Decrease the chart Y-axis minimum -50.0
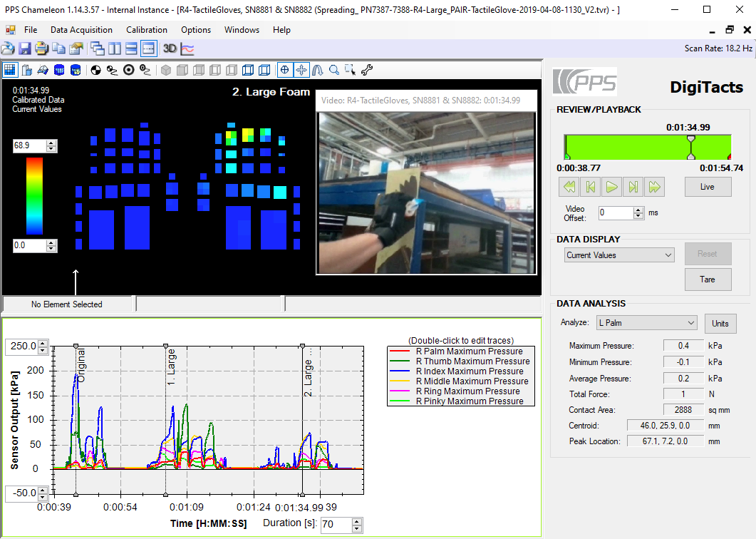The height and width of the screenshot is (539, 756). [x=43, y=496]
